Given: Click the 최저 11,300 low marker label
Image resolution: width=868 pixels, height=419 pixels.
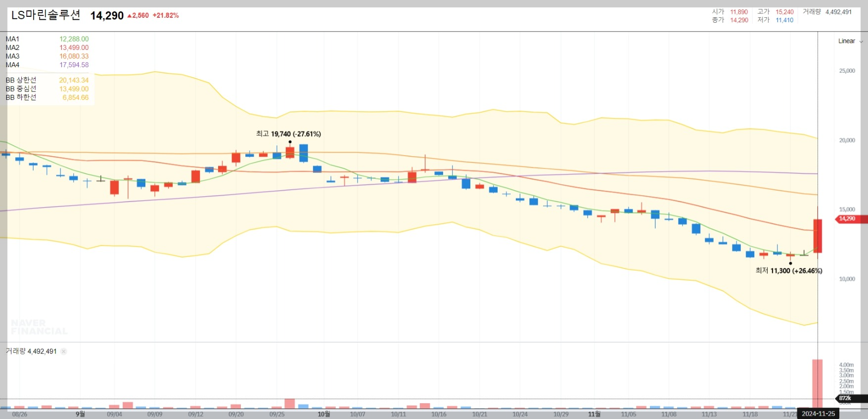Looking at the screenshot, I should click(x=789, y=271).
